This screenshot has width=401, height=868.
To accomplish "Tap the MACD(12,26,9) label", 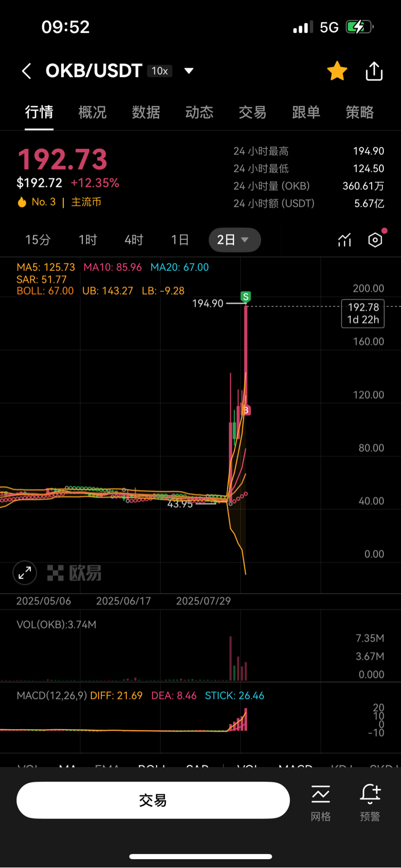I will click(52, 696).
